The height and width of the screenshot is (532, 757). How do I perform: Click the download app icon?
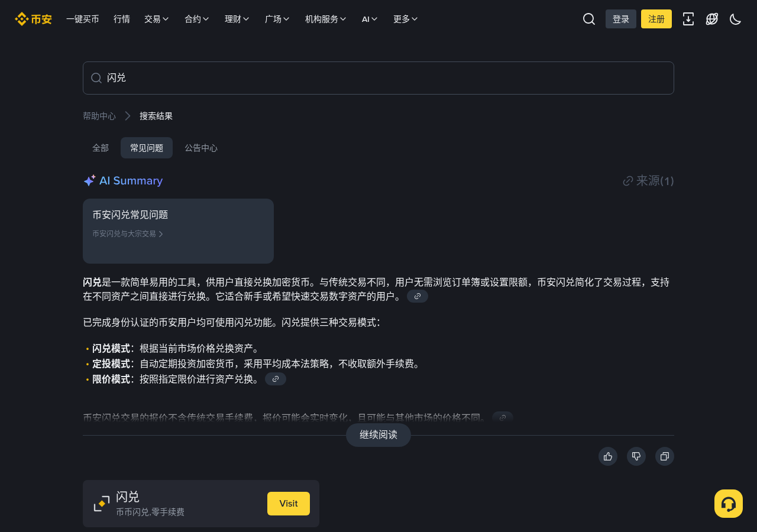pos(688,19)
